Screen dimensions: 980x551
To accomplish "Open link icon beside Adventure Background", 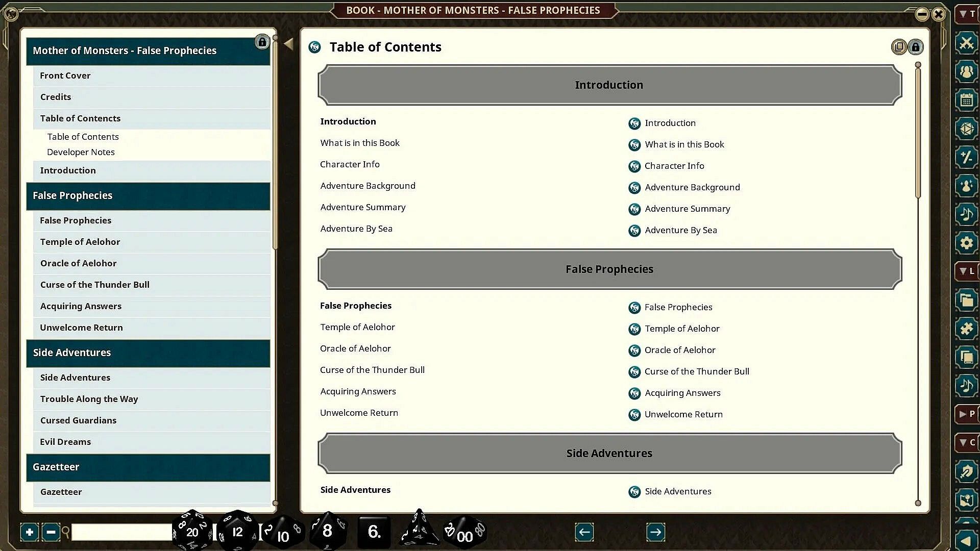I will click(634, 188).
